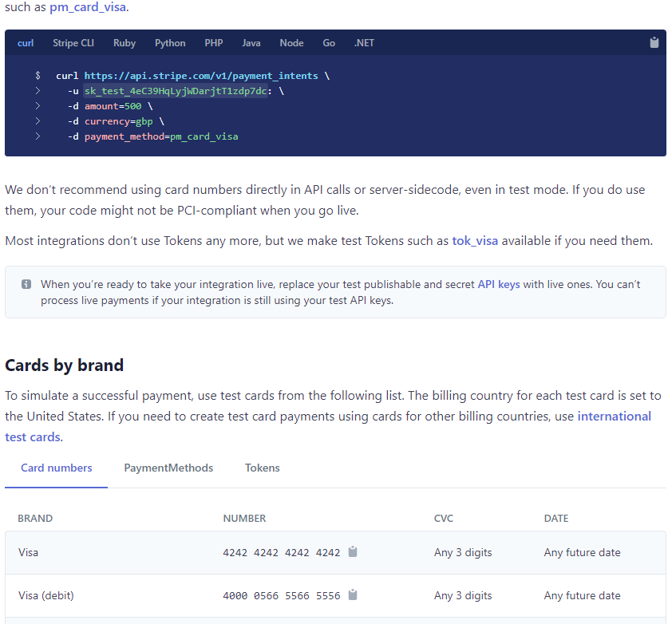Click Any 3 digits in Visa row
The width and height of the screenshot is (672, 624).
pyautogui.click(x=463, y=552)
